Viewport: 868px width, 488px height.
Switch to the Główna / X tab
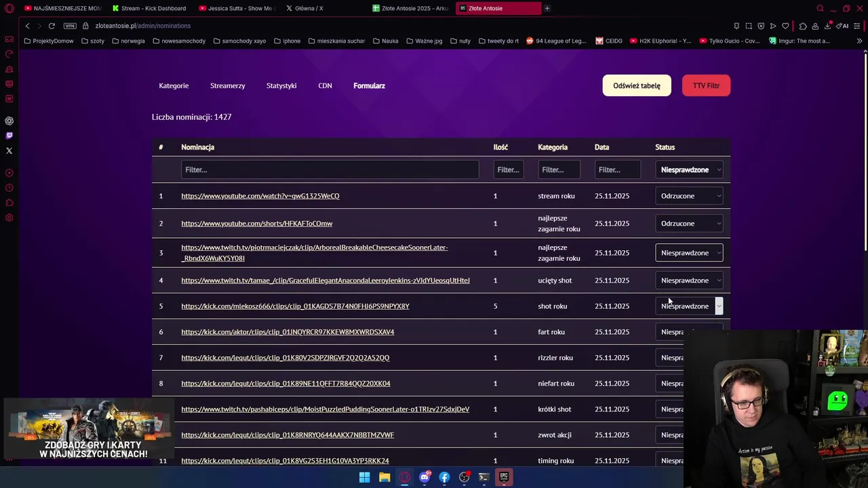[322, 8]
